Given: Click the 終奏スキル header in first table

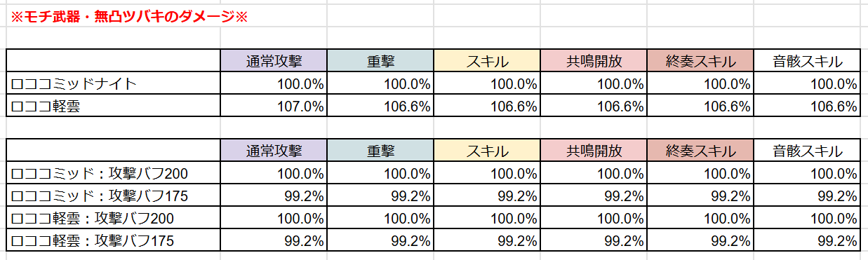Looking at the screenshot, I should click(700, 61).
